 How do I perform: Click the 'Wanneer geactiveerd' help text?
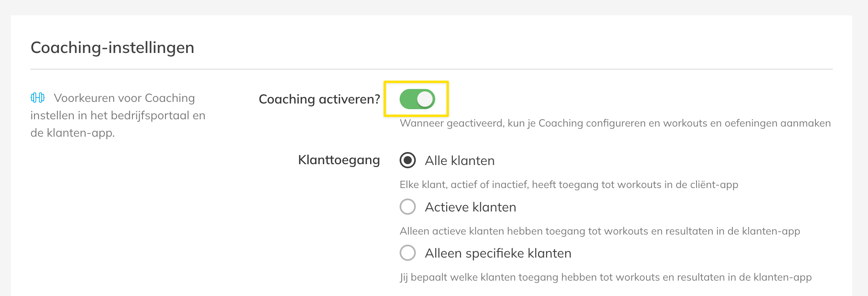(615, 123)
